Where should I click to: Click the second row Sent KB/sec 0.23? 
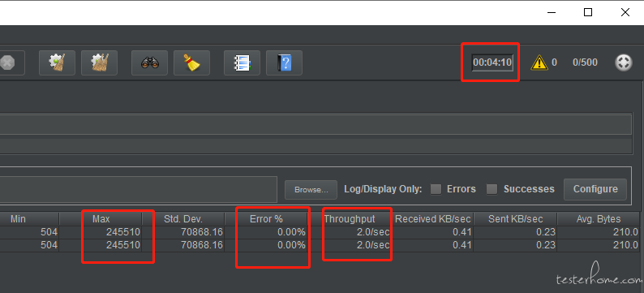pos(545,245)
